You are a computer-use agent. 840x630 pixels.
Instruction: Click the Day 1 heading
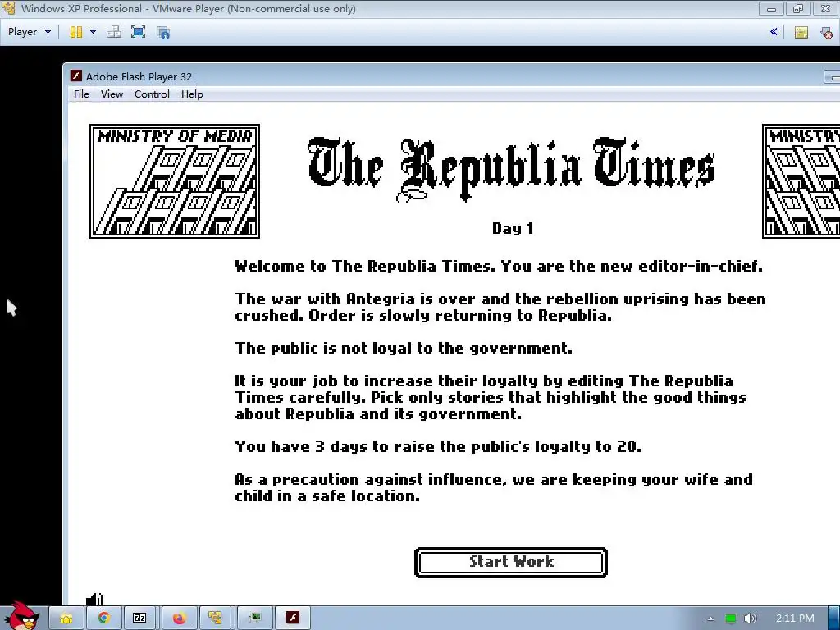click(513, 228)
